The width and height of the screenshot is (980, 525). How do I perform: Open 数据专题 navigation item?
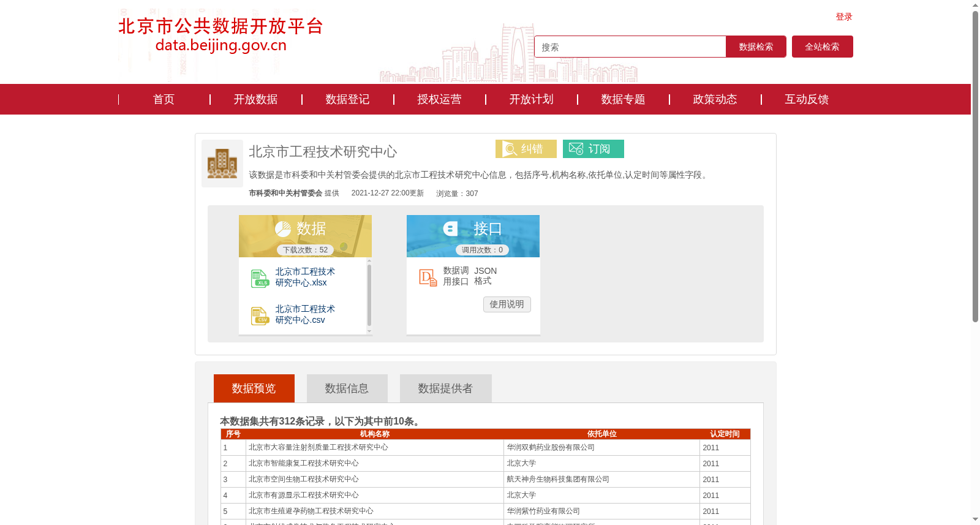click(x=623, y=99)
